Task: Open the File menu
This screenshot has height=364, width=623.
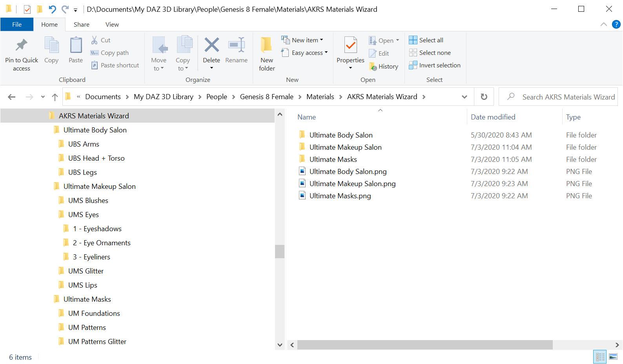Action: pyautogui.click(x=17, y=24)
